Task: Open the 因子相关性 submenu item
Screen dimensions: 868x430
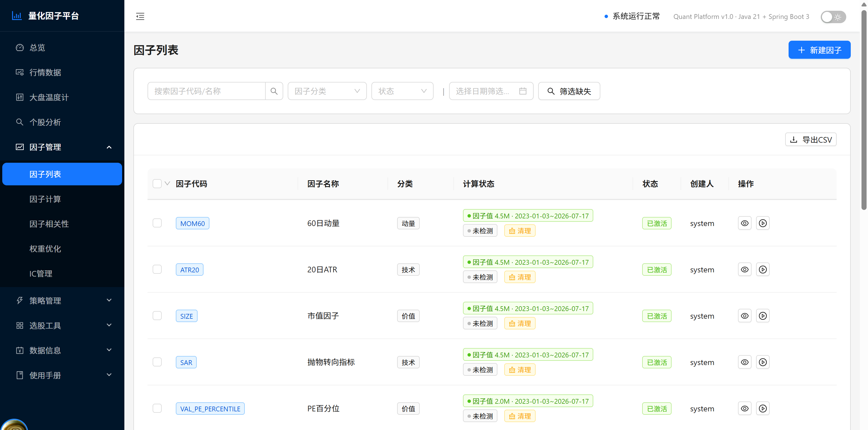Action: [x=62, y=224]
